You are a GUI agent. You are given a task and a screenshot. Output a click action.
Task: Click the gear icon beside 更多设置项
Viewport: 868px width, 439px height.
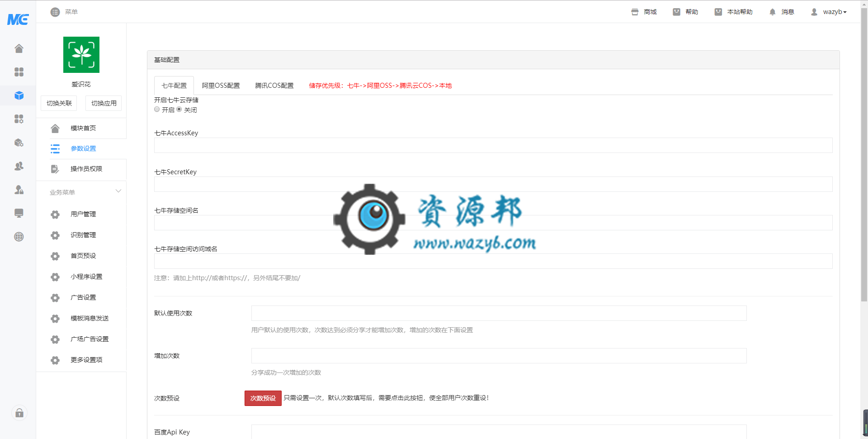point(55,360)
